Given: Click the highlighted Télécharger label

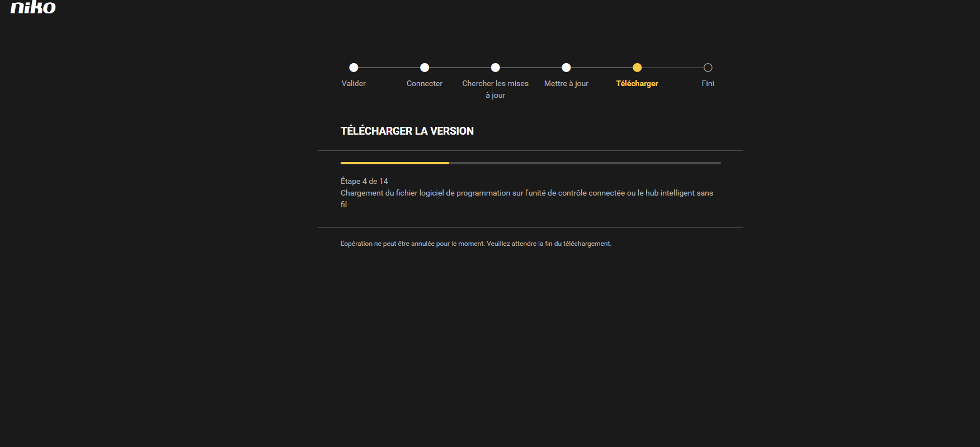Looking at the screenshot, I should 637,83.
